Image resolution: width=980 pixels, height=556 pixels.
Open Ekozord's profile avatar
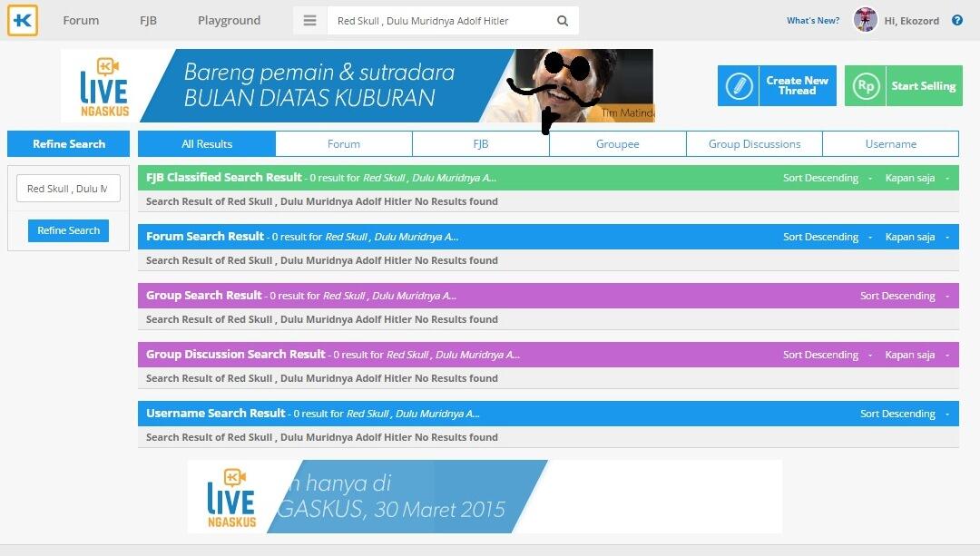pos(866,20)
